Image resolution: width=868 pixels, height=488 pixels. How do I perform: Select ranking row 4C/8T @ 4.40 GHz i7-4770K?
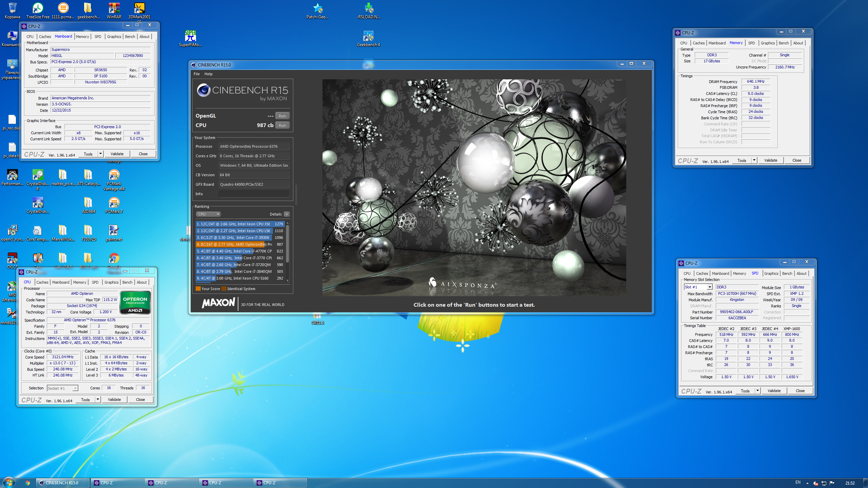[240, 251]
